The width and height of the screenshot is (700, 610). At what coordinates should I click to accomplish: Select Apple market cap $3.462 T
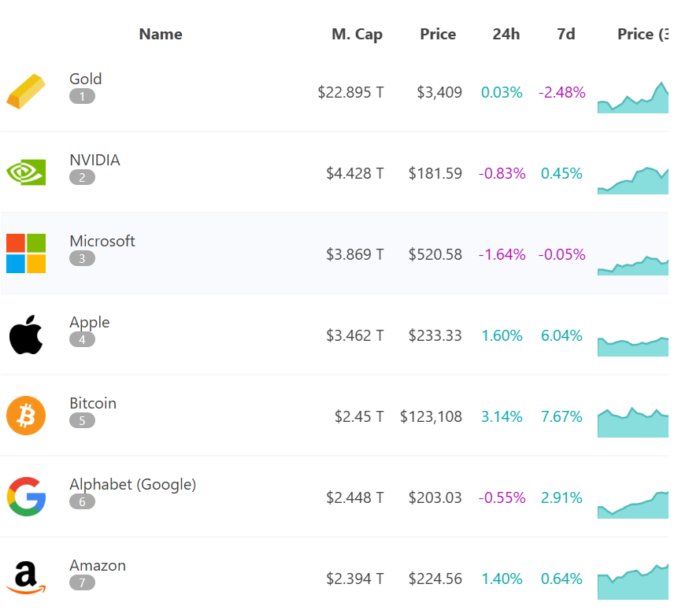coord(355,335)
